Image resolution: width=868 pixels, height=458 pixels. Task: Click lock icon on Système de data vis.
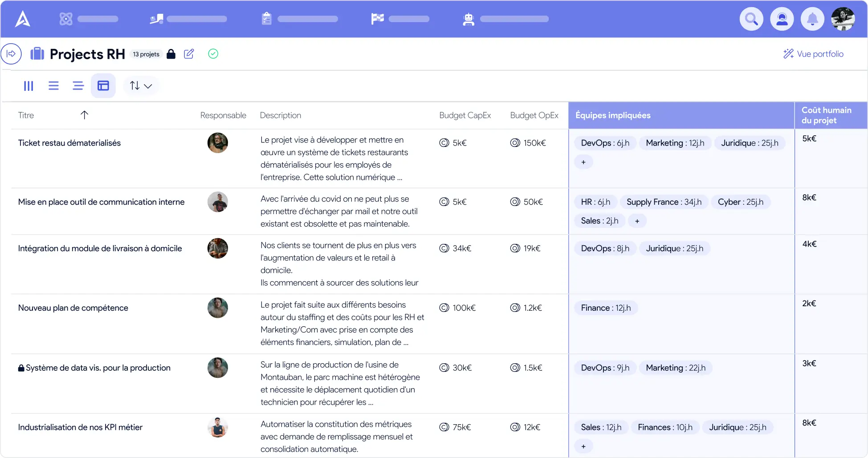pos(21,368)
